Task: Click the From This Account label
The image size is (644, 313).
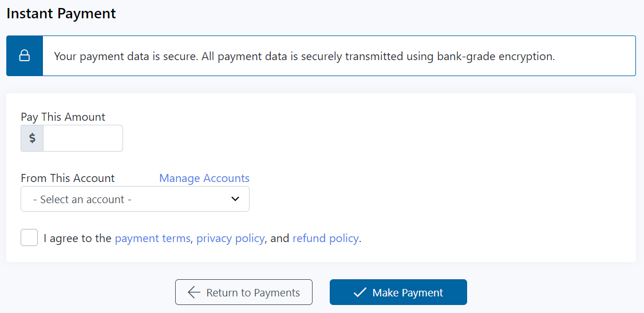Action: 68,178
